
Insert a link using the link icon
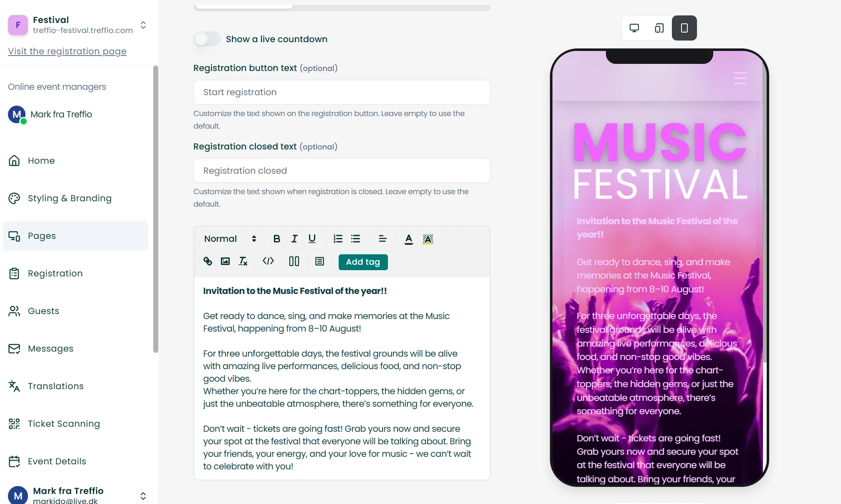(x=208, y=261)
